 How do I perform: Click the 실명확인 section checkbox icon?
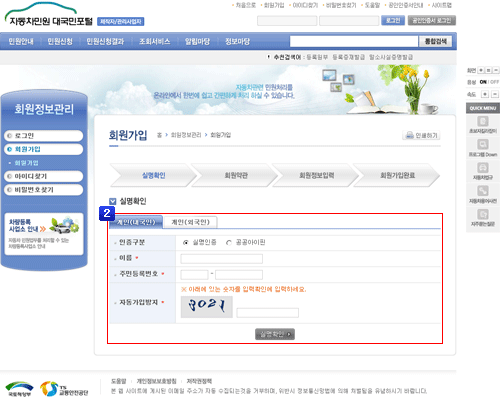pyautogui.click(x=113, y=201)
